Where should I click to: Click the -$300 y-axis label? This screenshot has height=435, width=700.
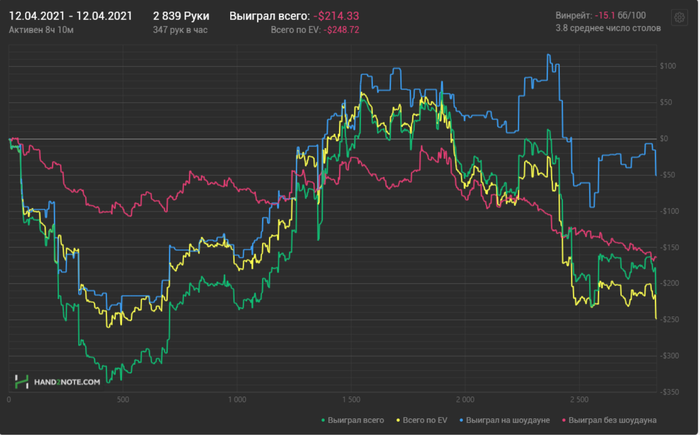tap(669, 356)
